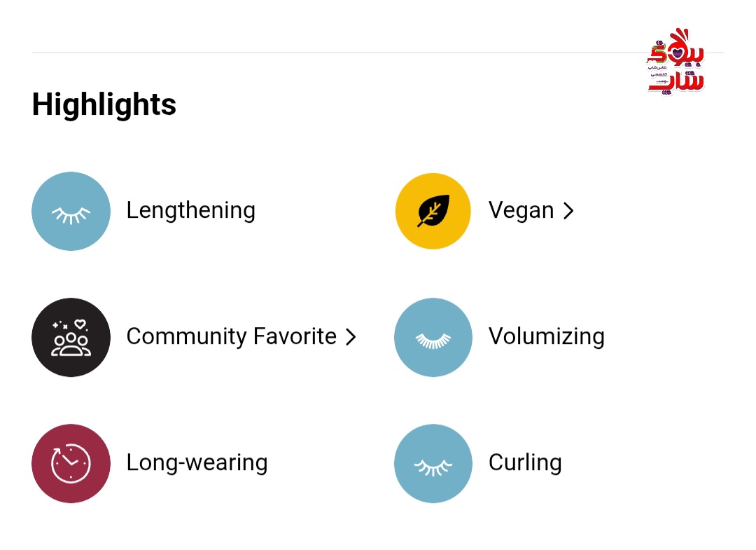The image size is (756, 550).
Task: Click the Volumizing thick lash icon
Action: 433,337
